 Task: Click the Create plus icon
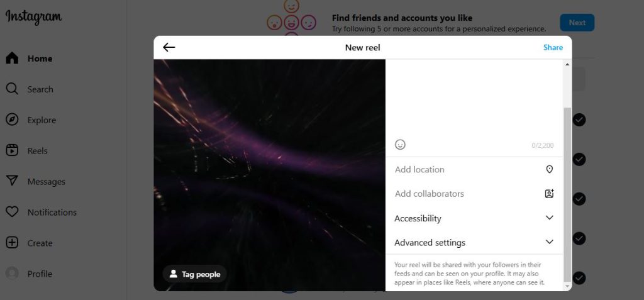[12, 243]
